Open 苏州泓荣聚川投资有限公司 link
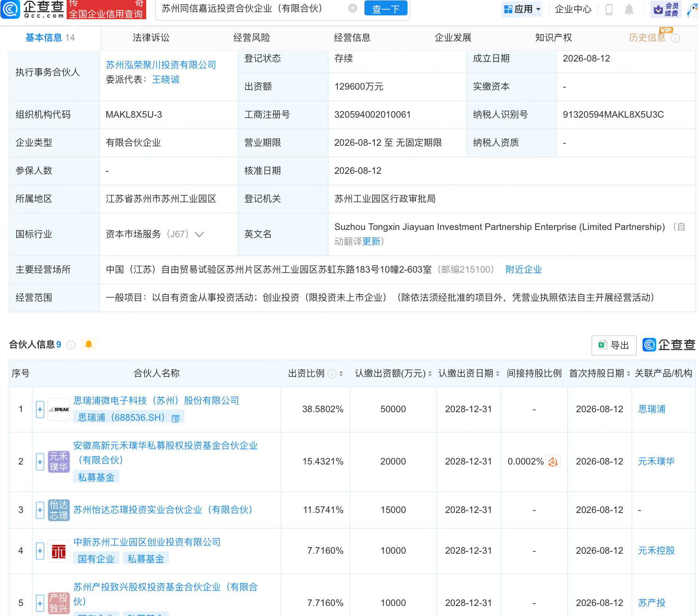 pos(161,65)
